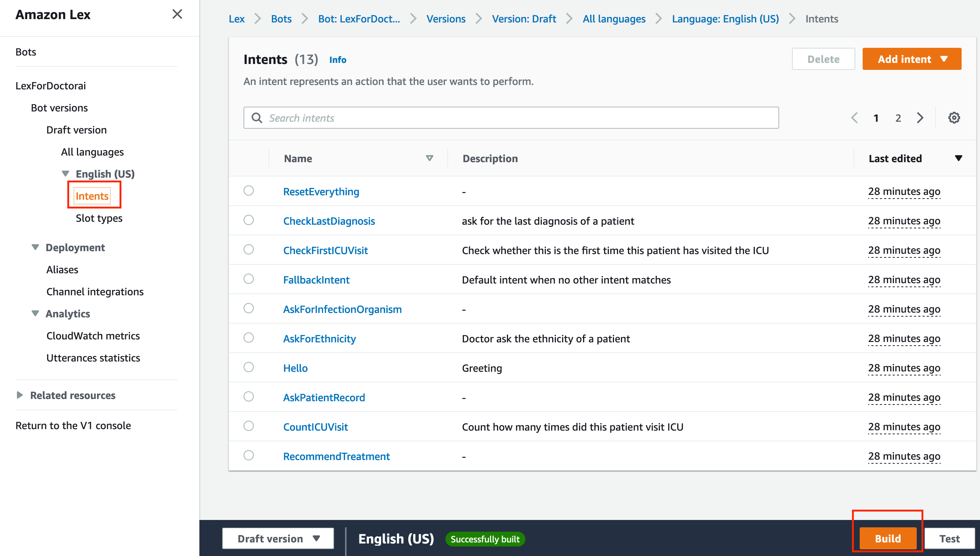This screenshot has width=980, height=556.
Task: Click the Test button
Action: (x=949, y=538)
